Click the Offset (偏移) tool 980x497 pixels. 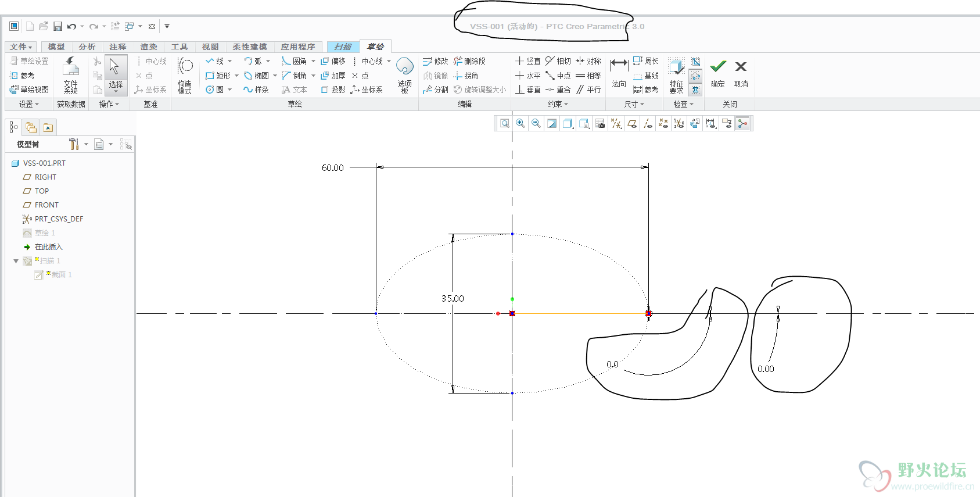point(333,61)
